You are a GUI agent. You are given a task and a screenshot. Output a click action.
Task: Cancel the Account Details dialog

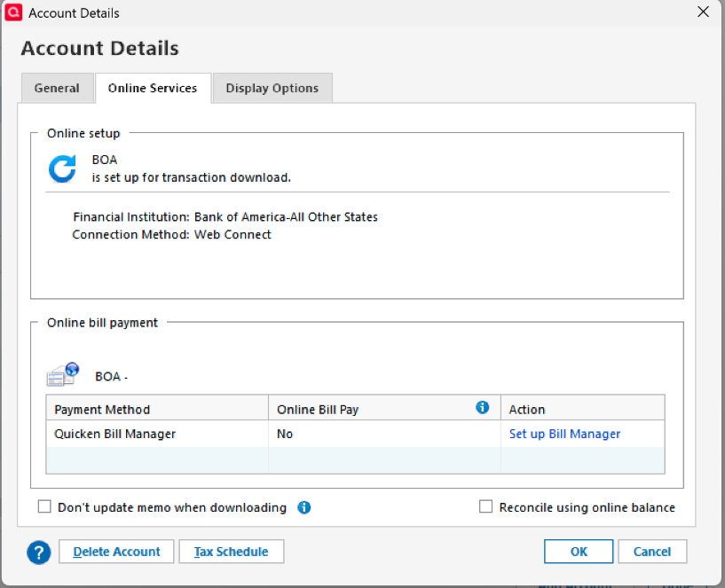click(652, 552)
